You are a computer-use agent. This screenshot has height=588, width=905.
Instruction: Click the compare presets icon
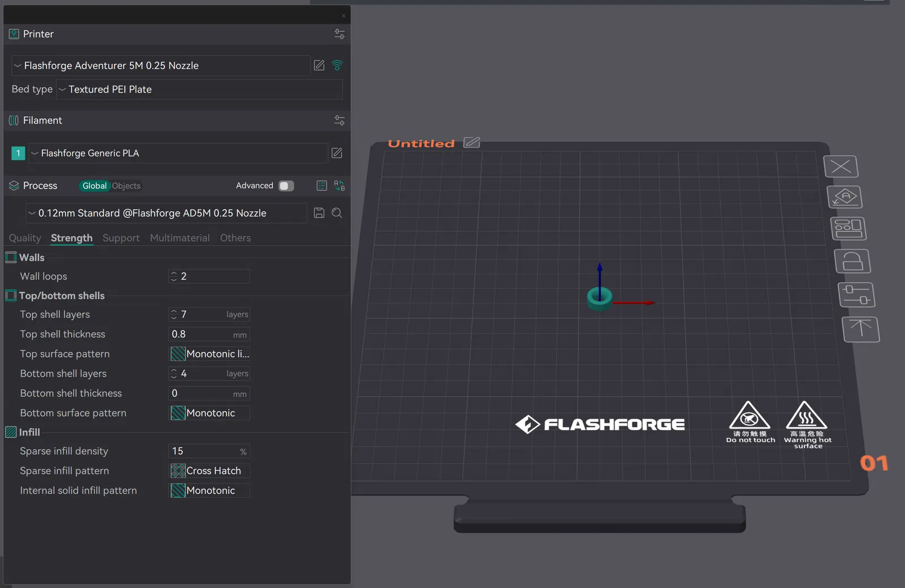[339, 185]
